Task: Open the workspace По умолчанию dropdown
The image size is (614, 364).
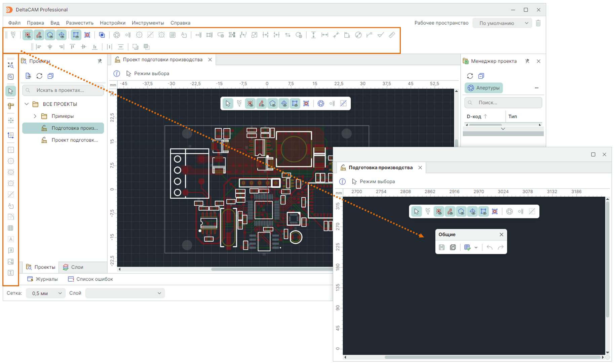Action: (x=502, y=23)
